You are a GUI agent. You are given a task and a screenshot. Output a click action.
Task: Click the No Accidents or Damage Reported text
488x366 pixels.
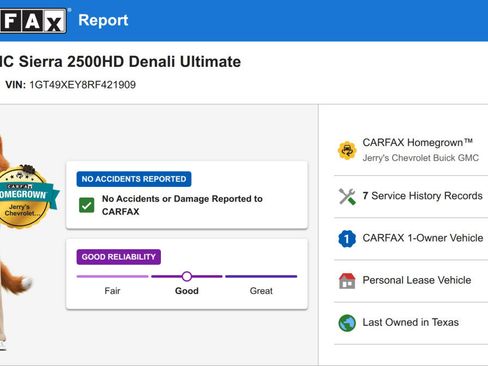click(182, 205)
